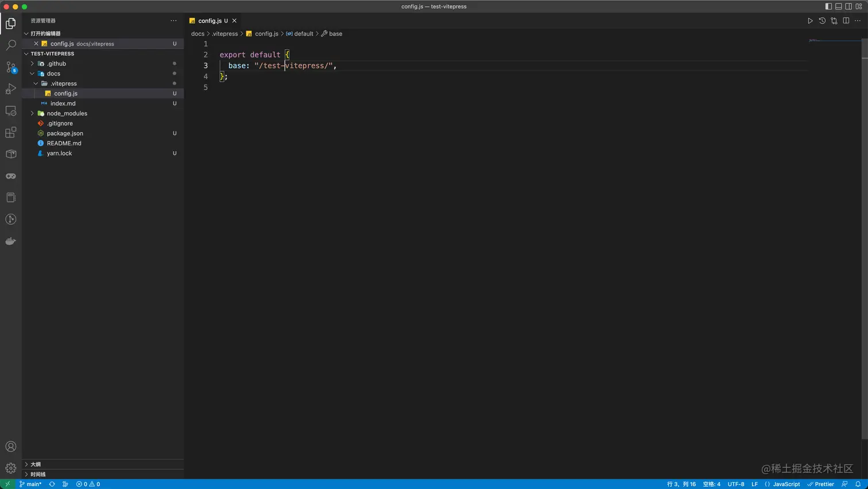Screen dimensions: 868x489
Task: Click the game controller icon in activity bar
Action: click(x=10, y=176)
